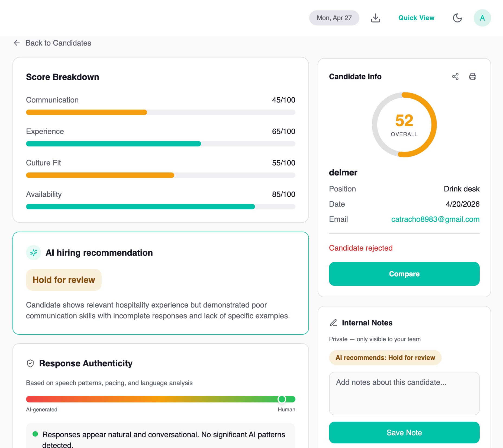The height and width of the screenshot is (448, 503).
Task: Open Quick View
Action: 416,18
